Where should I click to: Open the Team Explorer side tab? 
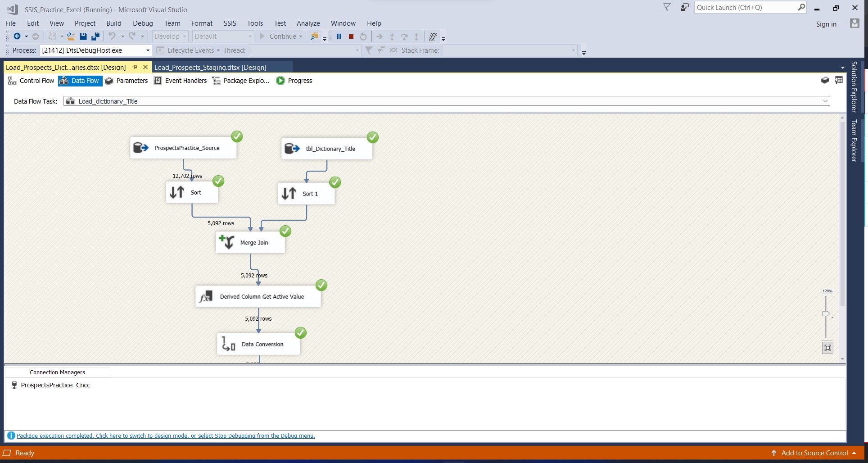coord(854,140)
